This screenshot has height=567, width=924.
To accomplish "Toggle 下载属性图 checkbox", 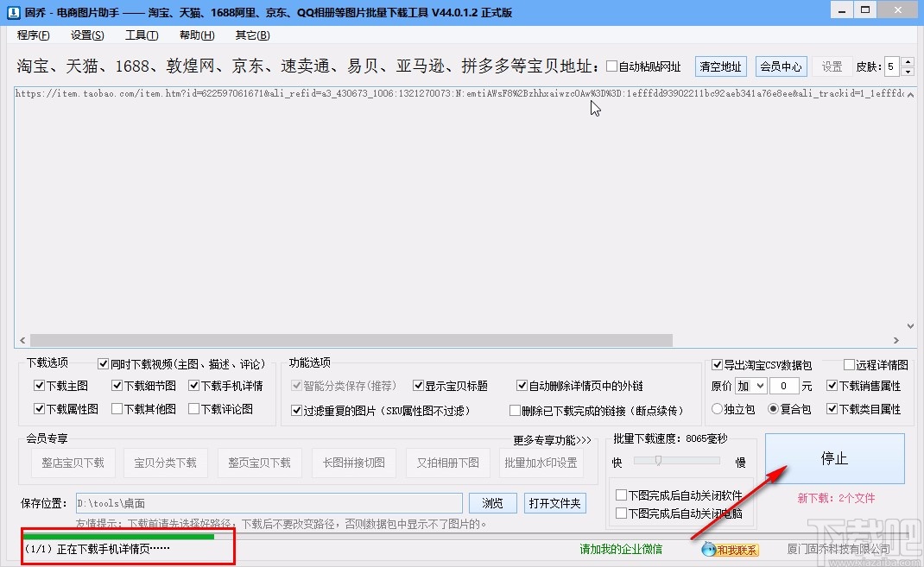I will tap(40, 408).
